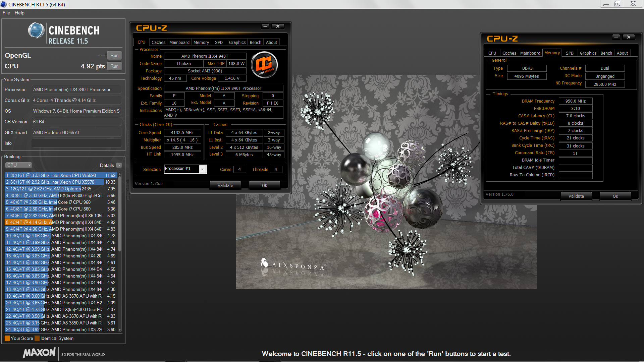Click the NB Frequency 2850.0 MHz value
Screen dimensions: 644x362
tap(605, 84)
